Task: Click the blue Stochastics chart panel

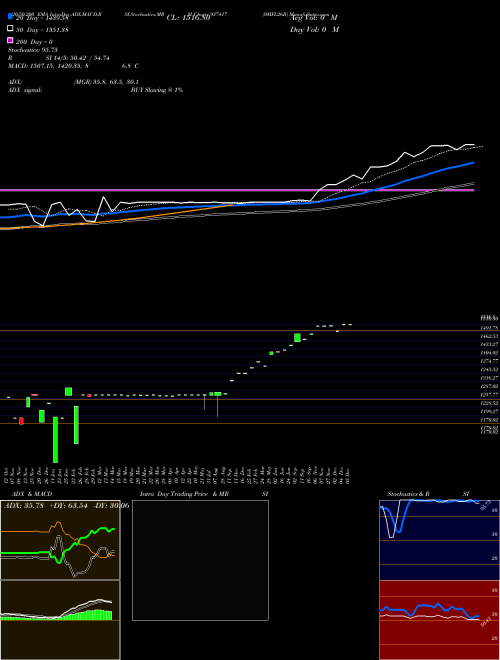Action: pyautogui.click(x=439, y=540)
